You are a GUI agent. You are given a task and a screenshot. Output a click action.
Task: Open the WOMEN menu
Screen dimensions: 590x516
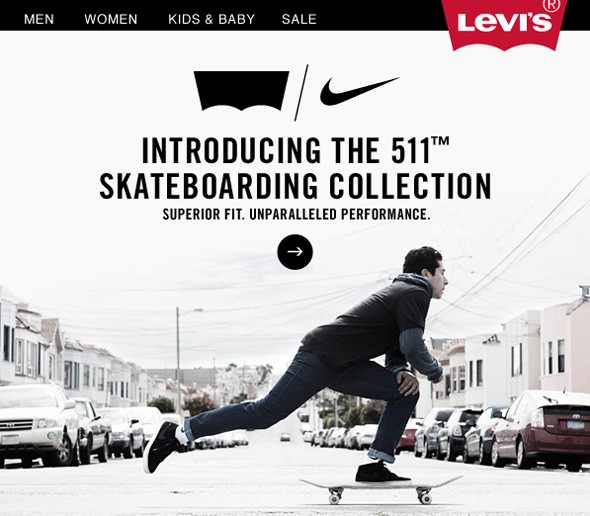pos(111,19)
